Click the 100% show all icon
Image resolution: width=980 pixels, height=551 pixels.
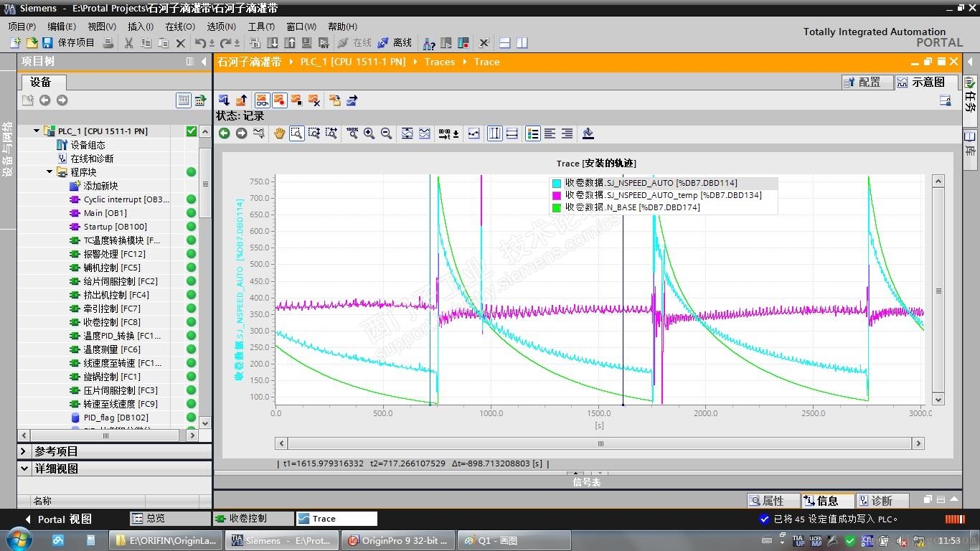[352, 133]
